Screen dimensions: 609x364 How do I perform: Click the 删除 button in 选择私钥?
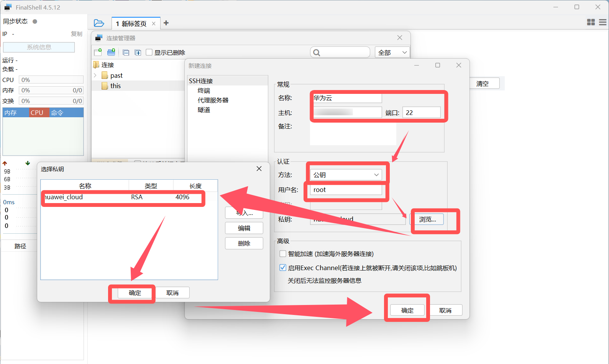(244, 243)
